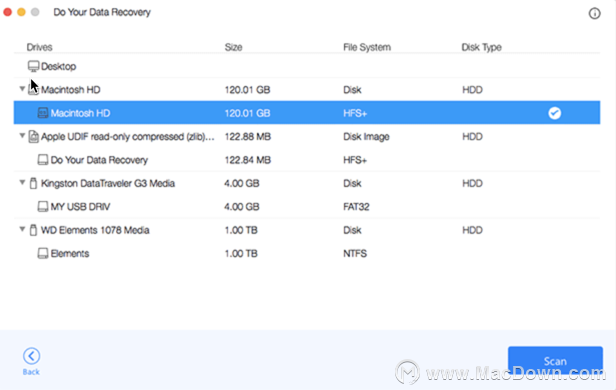Click the MY USB DRIV volume icon
616x390 pixels.
click(x=43, y=207)
